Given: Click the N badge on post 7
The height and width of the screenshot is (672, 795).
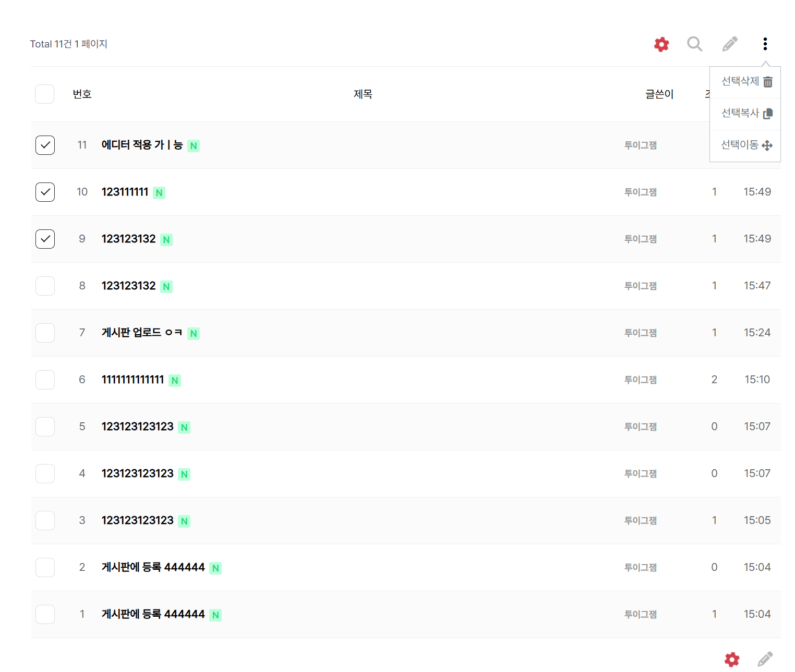Looking at the screenshot, I should (x=194, y=334).
